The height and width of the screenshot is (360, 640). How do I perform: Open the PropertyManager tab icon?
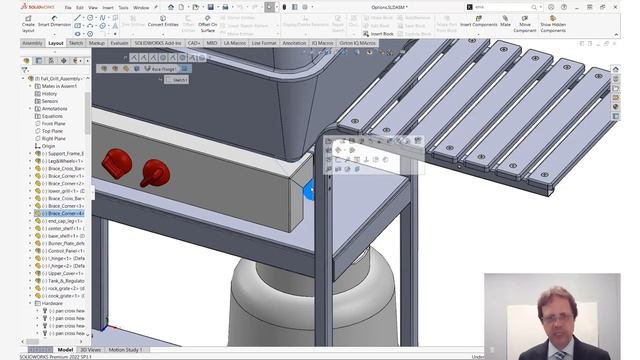pyautogui.click(x=39, y=61)
